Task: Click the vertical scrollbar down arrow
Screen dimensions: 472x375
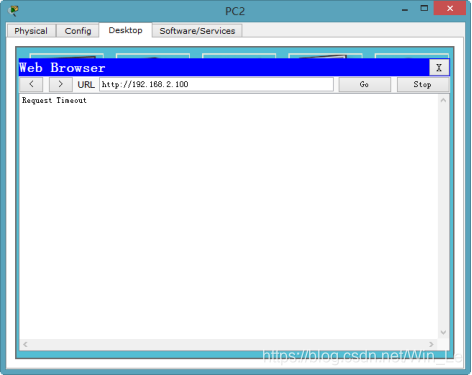Action: pos(443,332)
